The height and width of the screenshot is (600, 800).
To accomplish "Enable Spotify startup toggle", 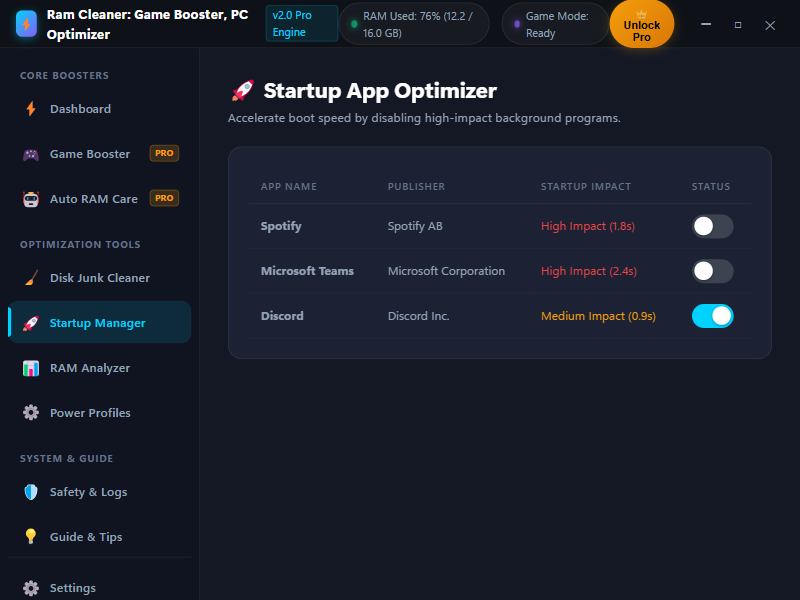I will [712, 226].
